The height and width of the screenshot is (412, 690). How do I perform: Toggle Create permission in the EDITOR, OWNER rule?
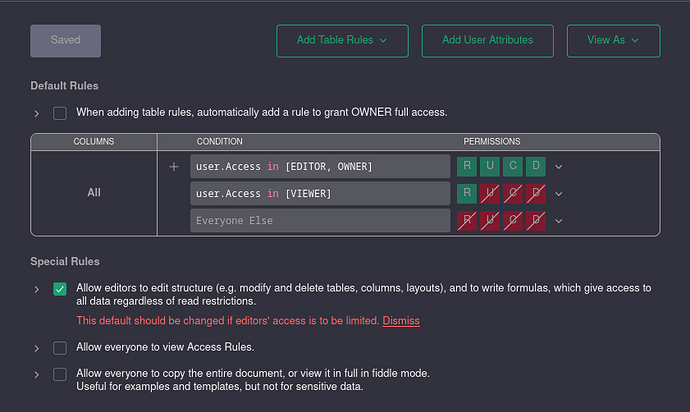coord(513,166)
